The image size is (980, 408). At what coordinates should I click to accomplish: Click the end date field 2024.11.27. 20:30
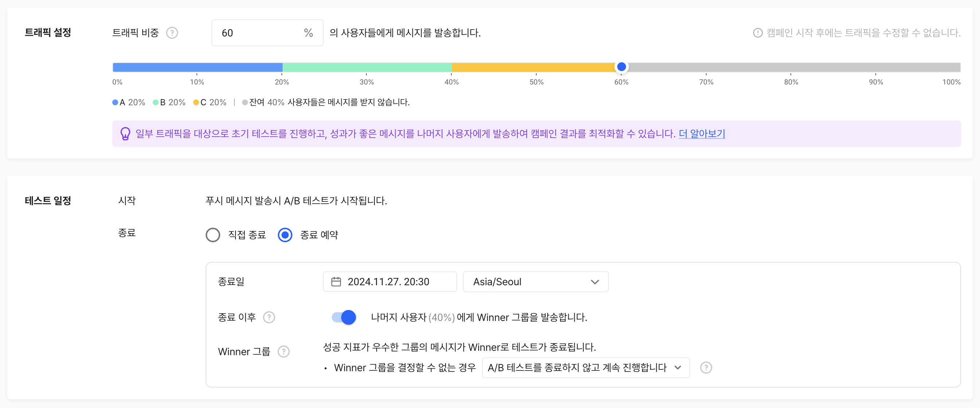390,282
